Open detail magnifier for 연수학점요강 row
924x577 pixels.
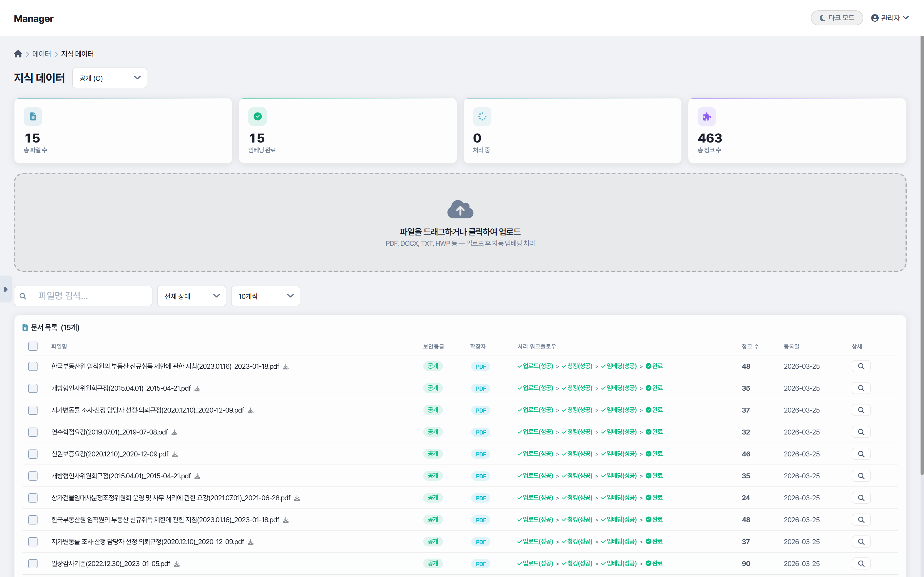tap(861, 432)
